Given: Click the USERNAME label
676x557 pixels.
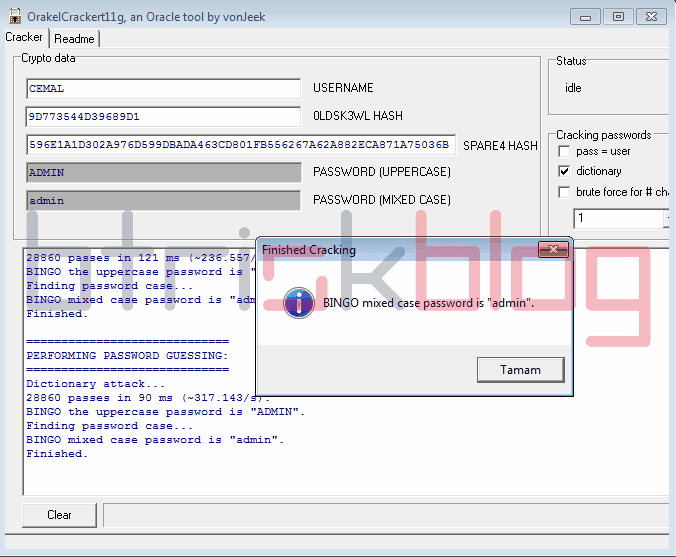Looking at the screenshot, I should click(343, 88).
